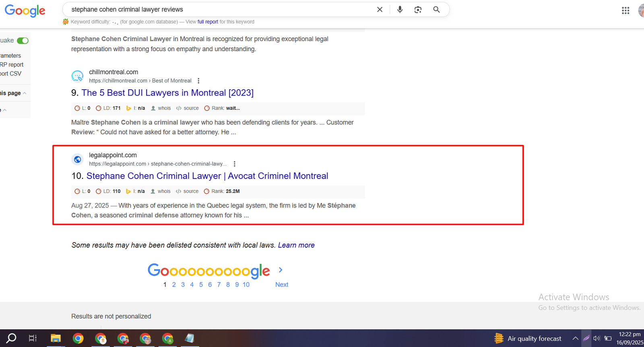This screenshot has height=347, width=644.
Task: Clear the search box with X icon
Action: [x=380, y=10]
